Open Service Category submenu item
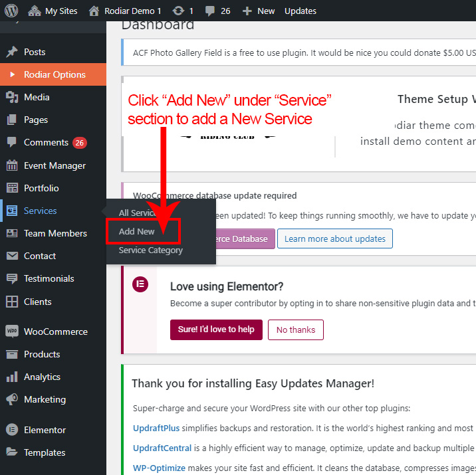The height and width of the screenshot is (475, 476). [150, 250]
